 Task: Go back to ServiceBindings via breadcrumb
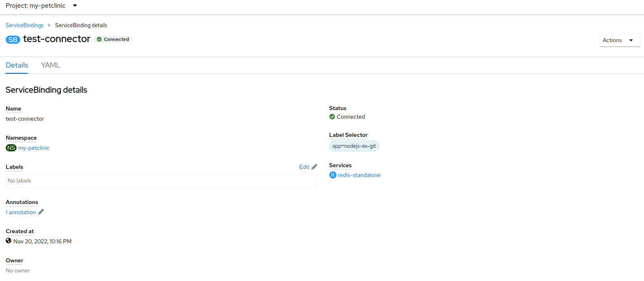(x=24, y=25)
